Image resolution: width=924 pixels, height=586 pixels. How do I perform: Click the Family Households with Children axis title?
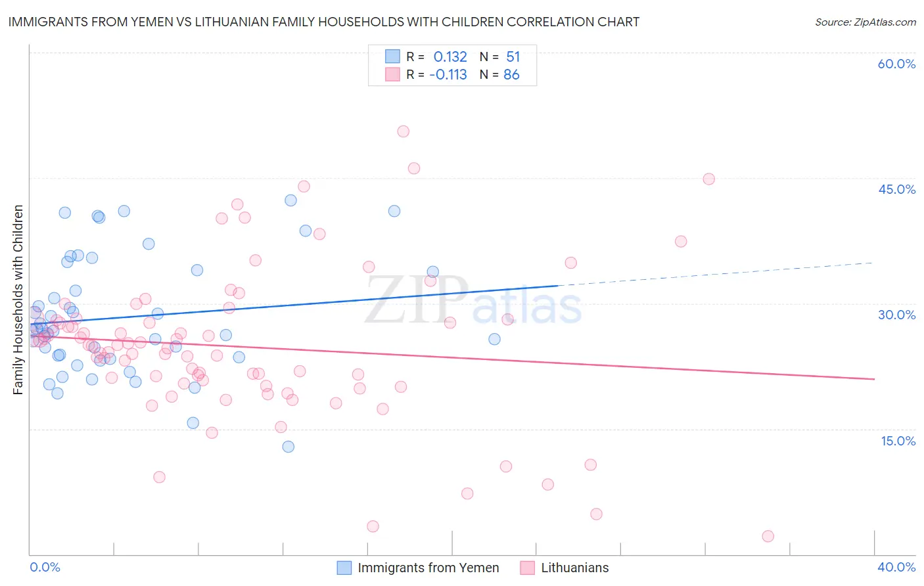click(18, 300)
